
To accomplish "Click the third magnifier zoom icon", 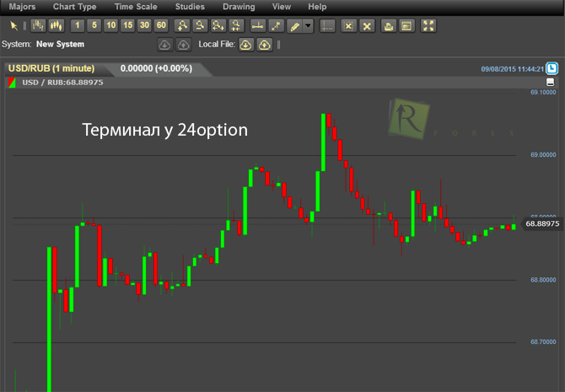I will click(x=218, y=25).
